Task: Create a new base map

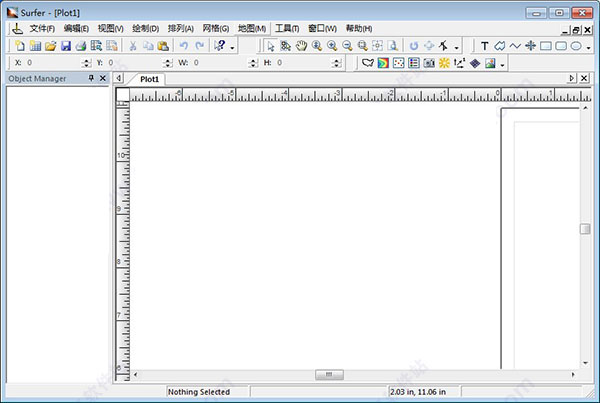Action: point(368,63)
